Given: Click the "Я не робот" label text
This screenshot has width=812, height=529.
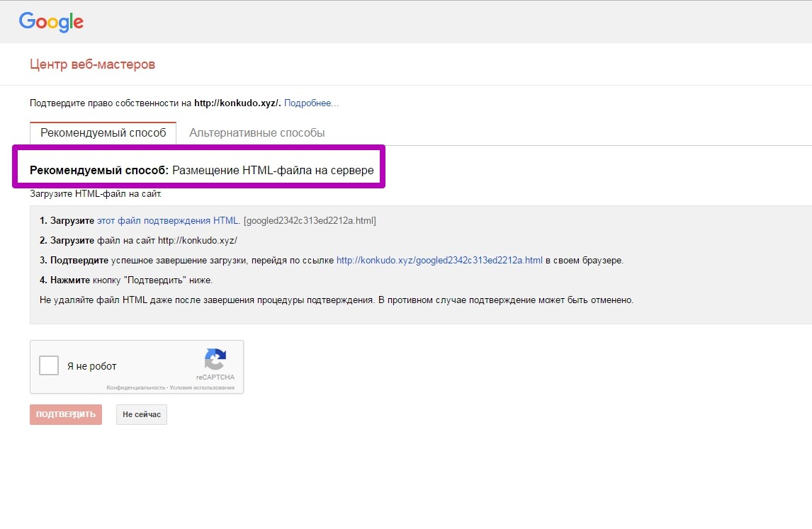Looking at the screenshot, I should click(91, 366).
